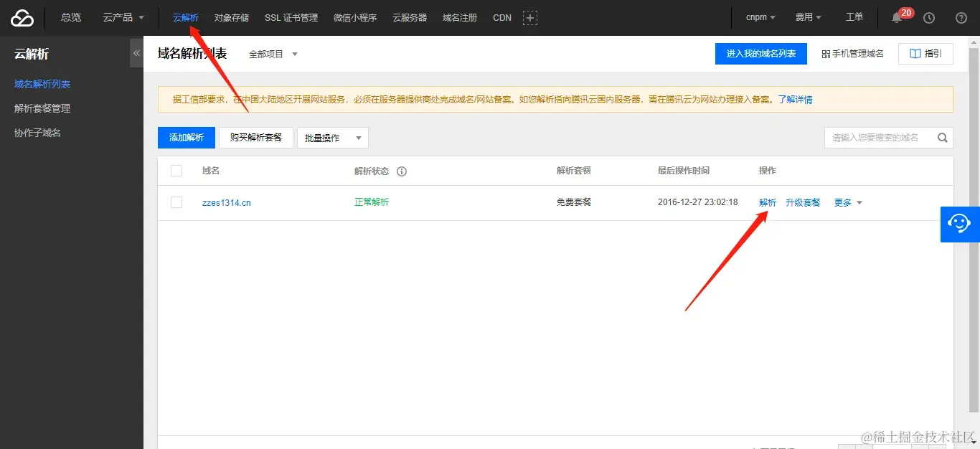Click 解析 for zzes1314.cn
This screenshot has width=980, height=449.
click(768, 203)
